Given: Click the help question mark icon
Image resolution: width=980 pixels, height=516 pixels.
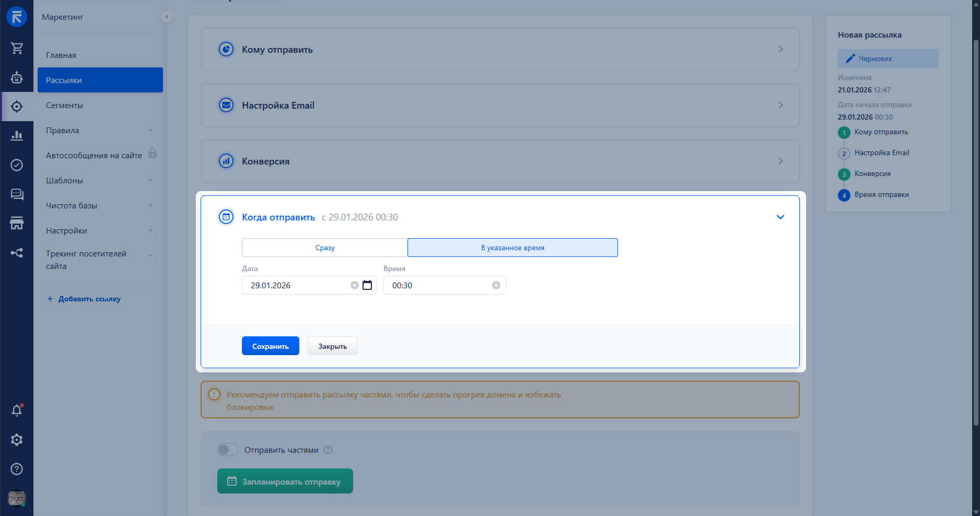Looking at the screenshot, I should (17, 469).
